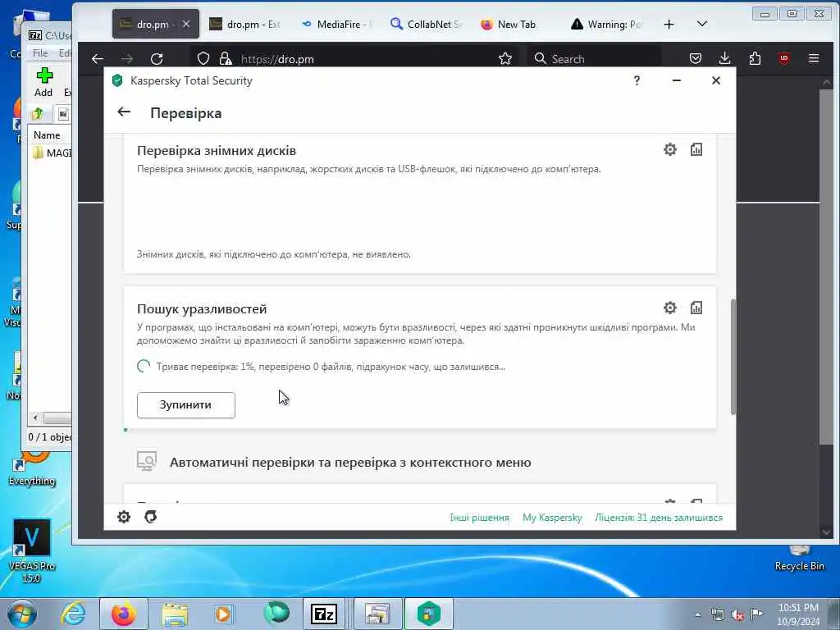Click the site padlock icon

click(x=226, y=58)
